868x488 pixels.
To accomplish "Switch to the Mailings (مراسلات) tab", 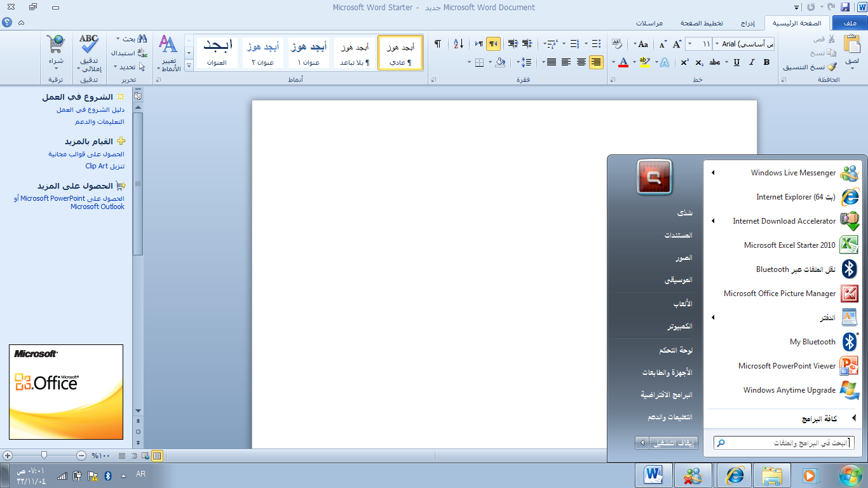I will pyautogui.click(x=650, y=23).
